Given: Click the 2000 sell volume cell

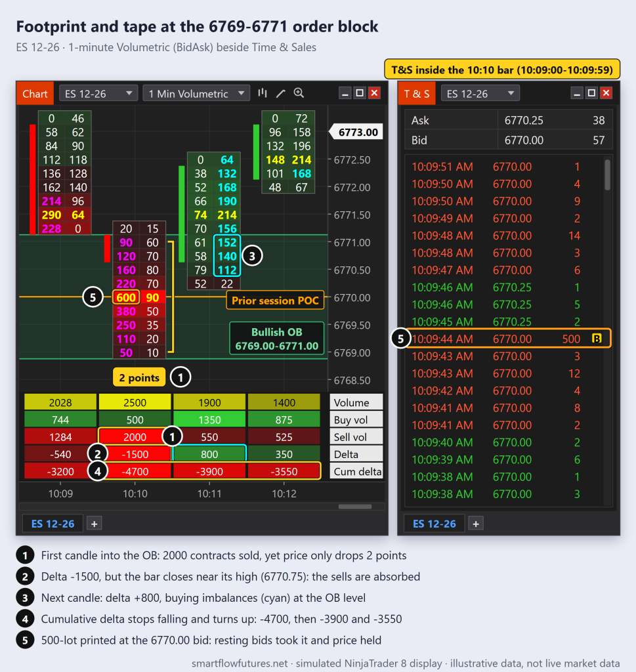Looking at the screenshot, I should (x=135, y=436).
